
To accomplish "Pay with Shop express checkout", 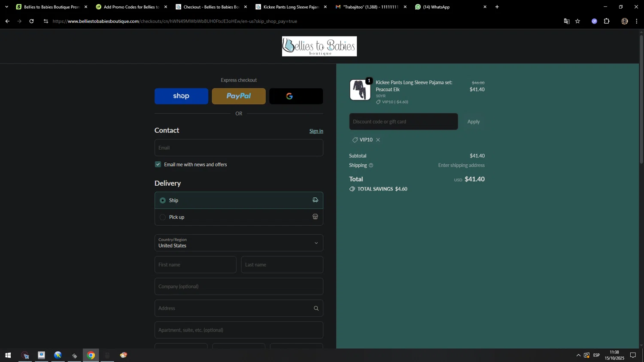I will click(181, 96).
